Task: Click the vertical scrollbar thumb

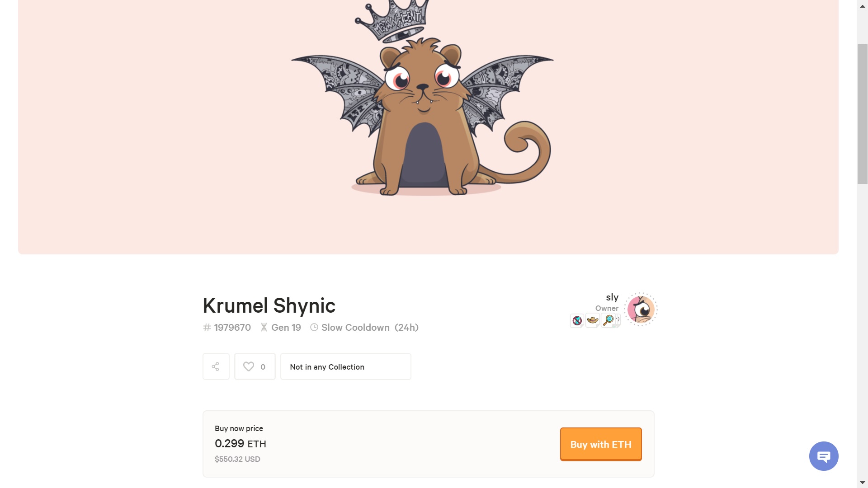Action: click(x=863, y=114)
